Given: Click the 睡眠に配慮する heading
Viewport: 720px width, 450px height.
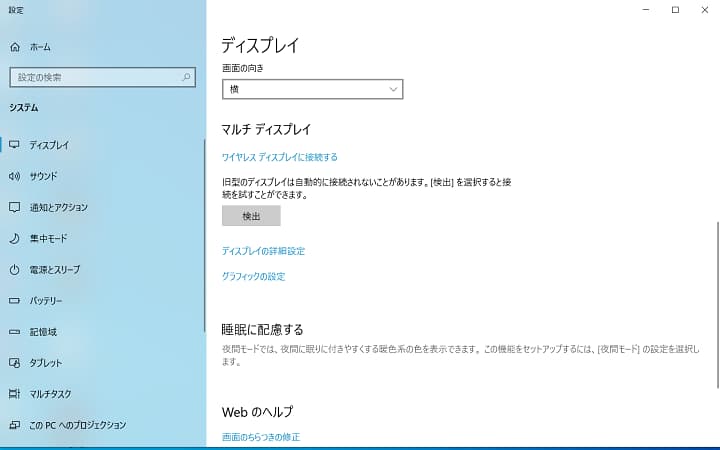Looking at the screenshot, I should [263, 329].
